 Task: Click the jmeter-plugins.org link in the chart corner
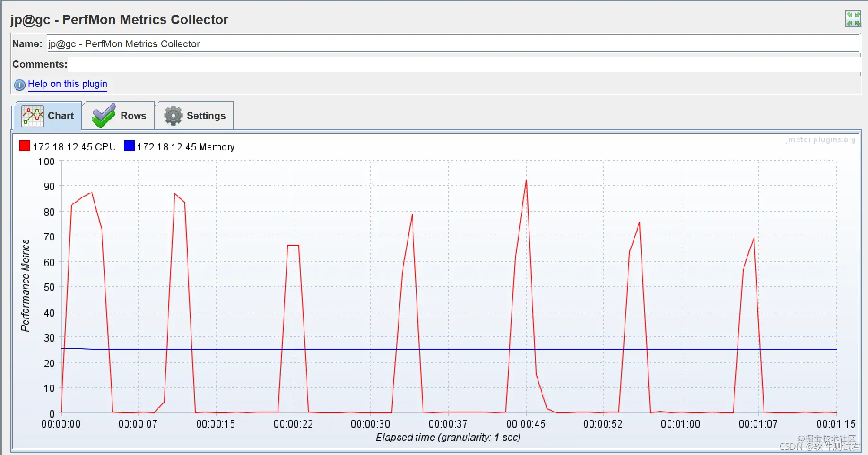821,140
